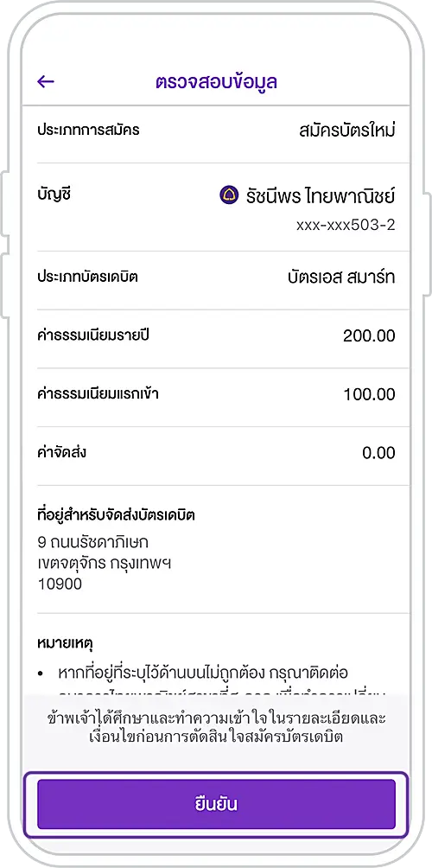This screenshot has height=868, width=432.
Task: Confirm with the ยืนยัน button
Action: click(216, 804)
